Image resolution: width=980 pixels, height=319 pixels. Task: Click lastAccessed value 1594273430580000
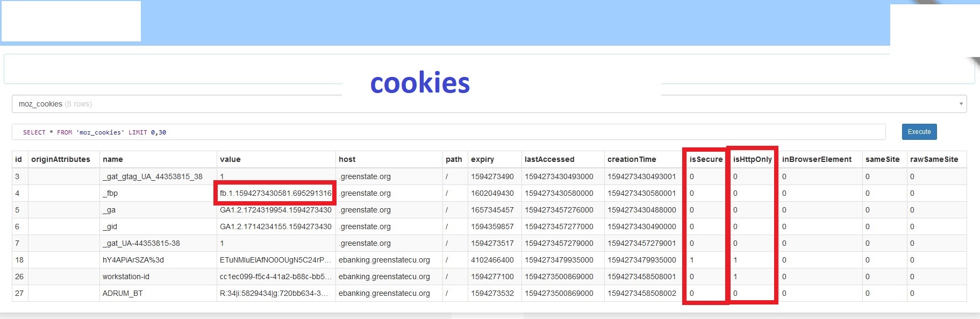(559, 193)
